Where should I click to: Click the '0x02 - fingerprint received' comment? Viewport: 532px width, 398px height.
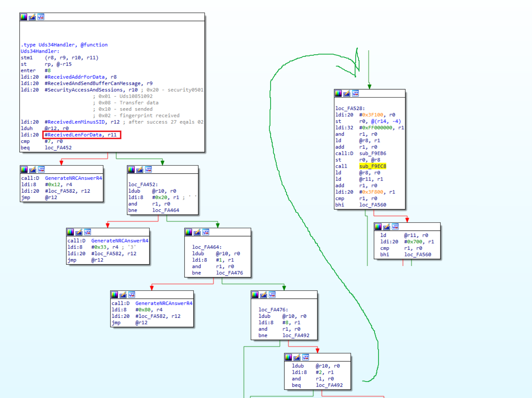pyautogui.click(x=136, y=115)
